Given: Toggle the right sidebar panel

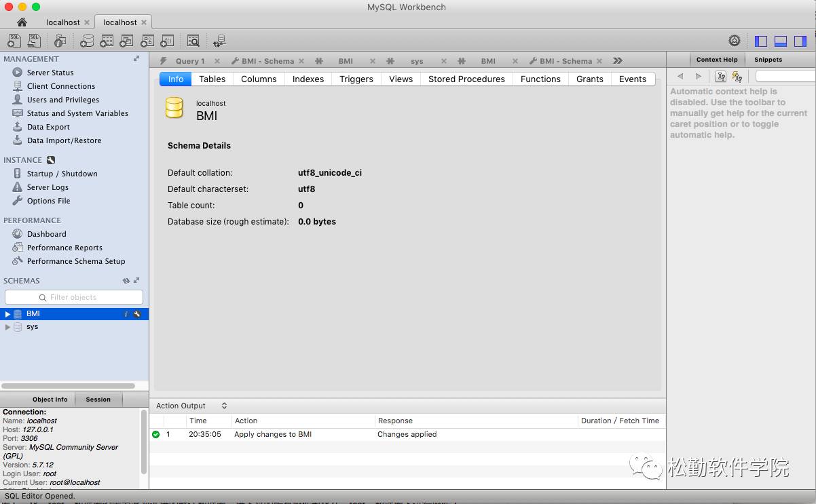Looking at the screenshot, I should [801, 41].
